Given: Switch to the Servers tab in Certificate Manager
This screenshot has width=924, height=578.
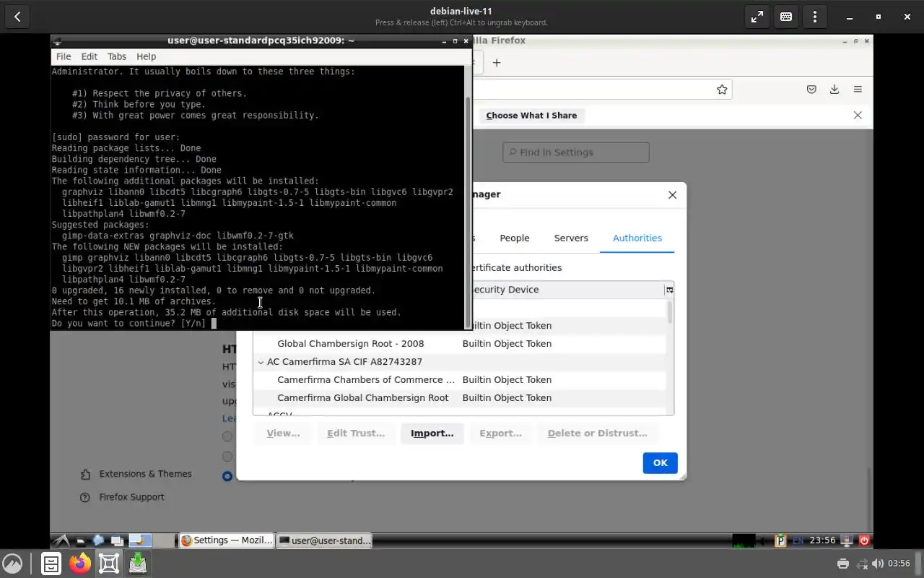Looking at the screenshot, I should [x=571, y=238].
